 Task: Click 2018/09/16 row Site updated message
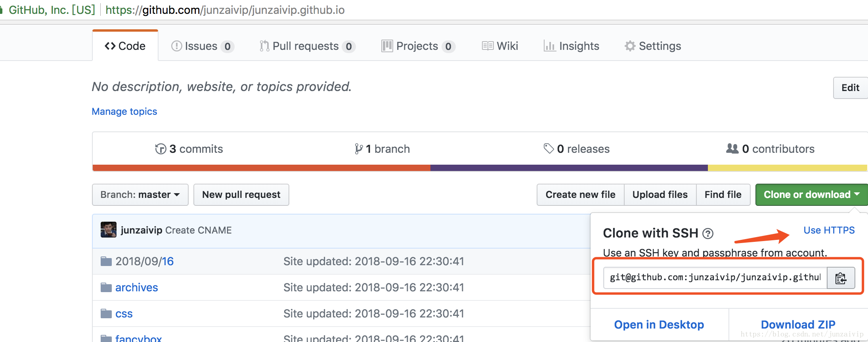tap(373, 261)
